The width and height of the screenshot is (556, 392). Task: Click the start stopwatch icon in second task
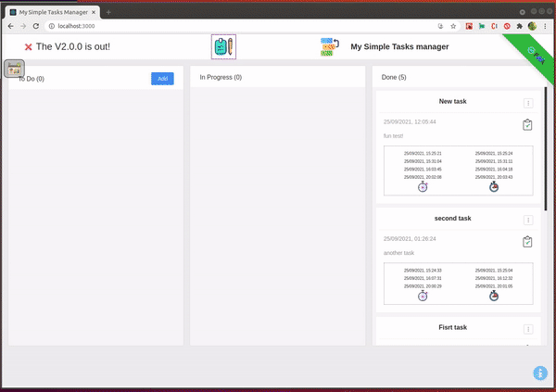pos(423,296)
